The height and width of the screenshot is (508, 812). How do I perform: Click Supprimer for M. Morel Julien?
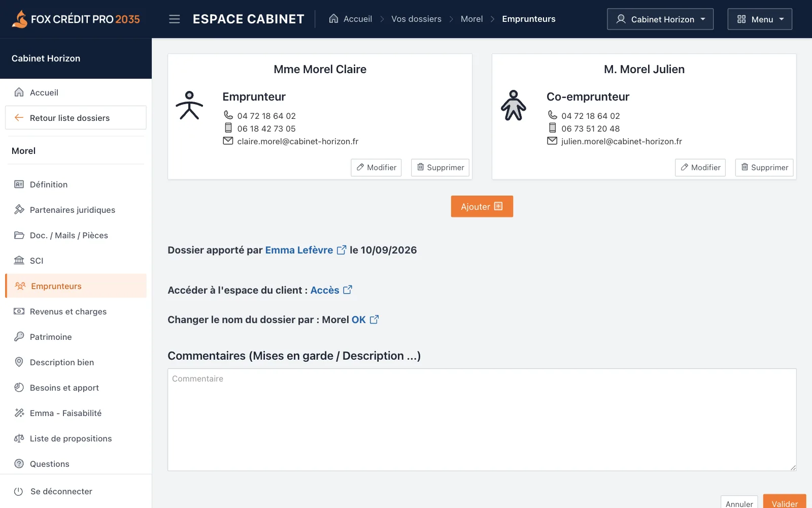764,168
